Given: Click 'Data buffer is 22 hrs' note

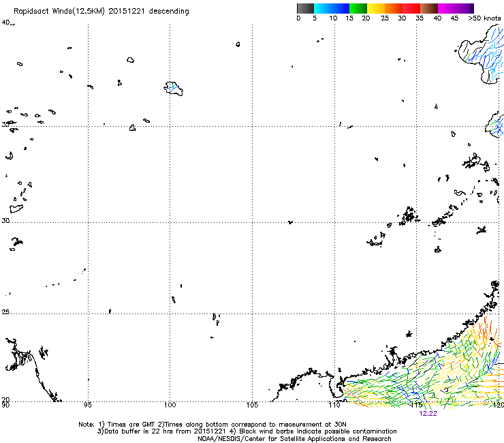Looking at the screenshot, I should tap(139, 431).
